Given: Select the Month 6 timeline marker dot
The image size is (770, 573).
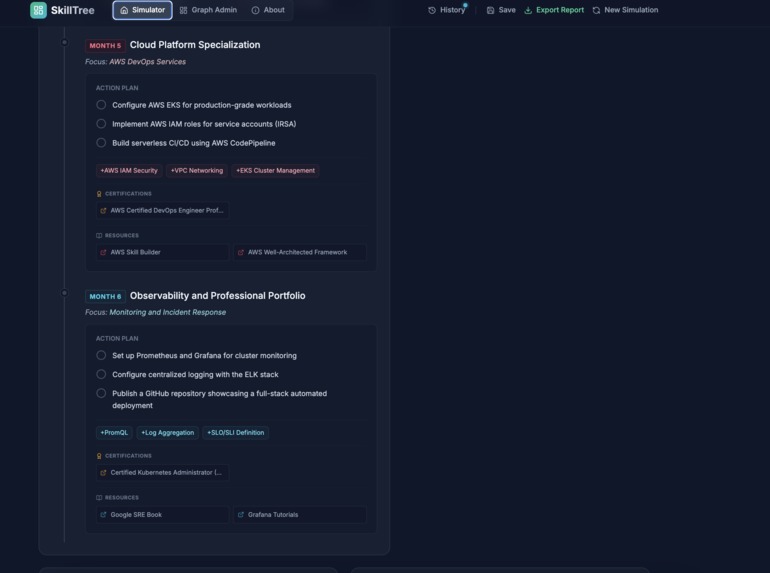Looking at the screenshot, I should click(64, 293).
